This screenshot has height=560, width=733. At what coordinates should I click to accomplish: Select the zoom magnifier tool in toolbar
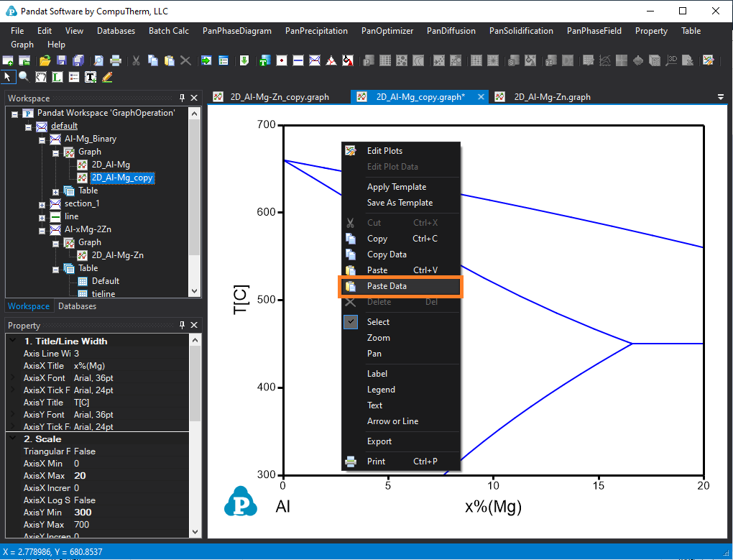coord(24,77)
